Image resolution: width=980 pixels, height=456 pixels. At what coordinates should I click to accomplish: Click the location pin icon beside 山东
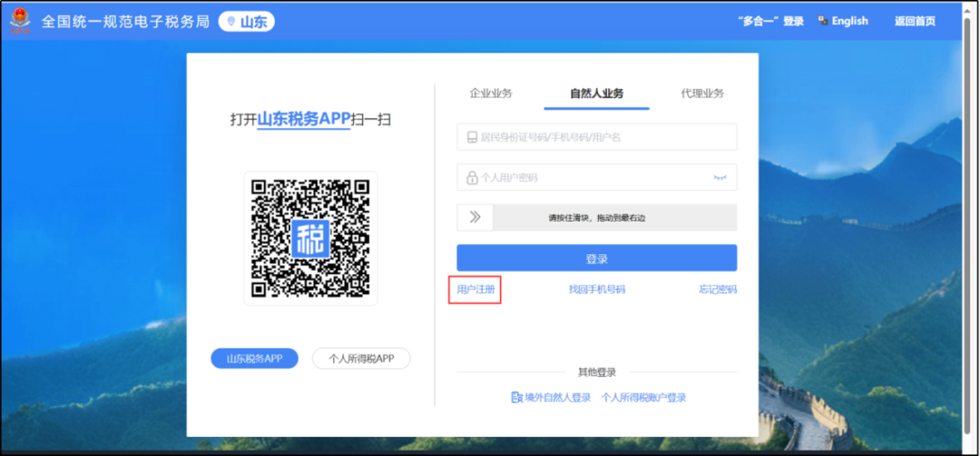231,22
